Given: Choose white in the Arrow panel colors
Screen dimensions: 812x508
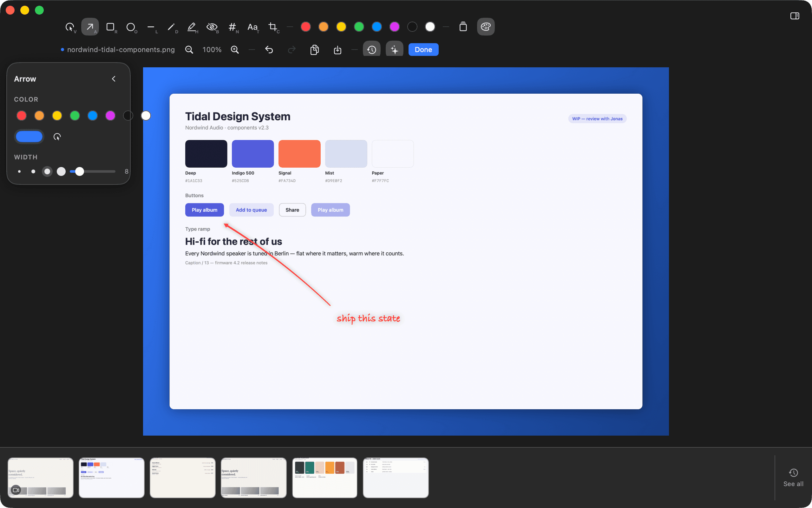Looking at the screenshot, I should pos(146,116).
